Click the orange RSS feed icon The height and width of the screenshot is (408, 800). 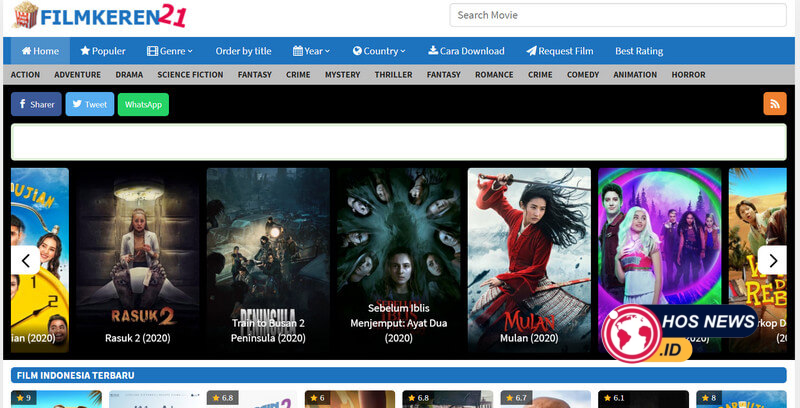click(774, 104)
